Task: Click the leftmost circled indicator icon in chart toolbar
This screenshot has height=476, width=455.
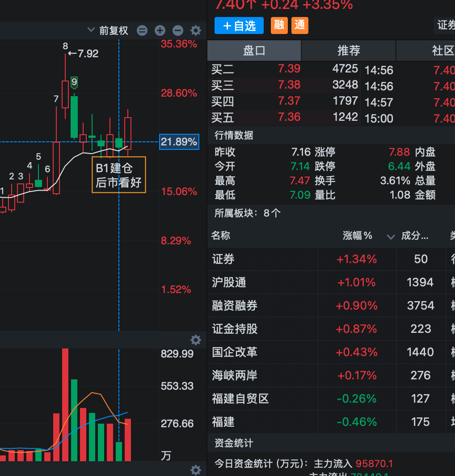Action: click(142, 30)
